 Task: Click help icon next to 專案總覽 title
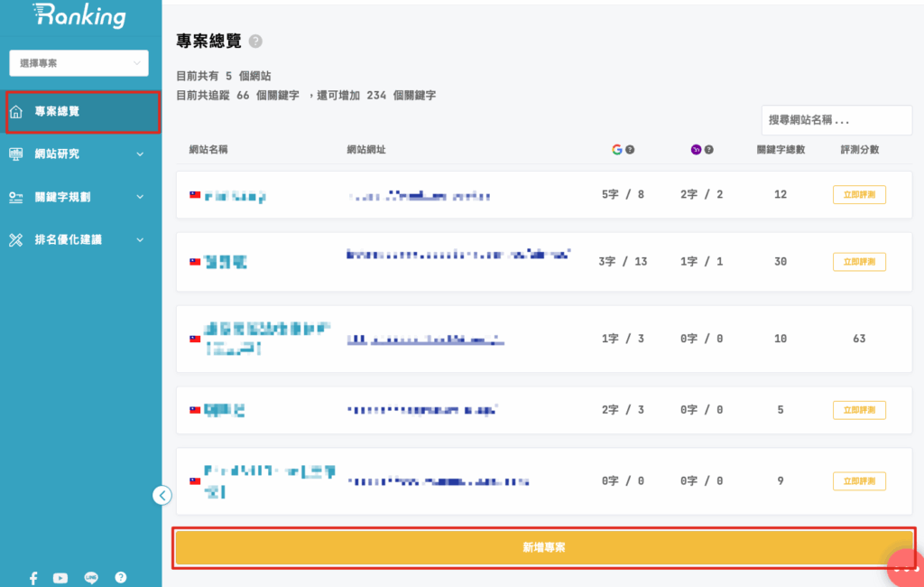(256, 42)
